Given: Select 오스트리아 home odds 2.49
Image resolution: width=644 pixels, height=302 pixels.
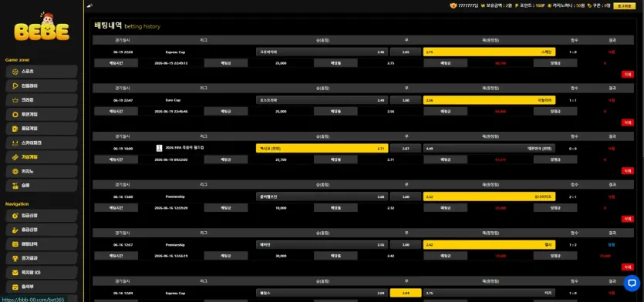Looking at the screenshot, I should pos(322,100).
